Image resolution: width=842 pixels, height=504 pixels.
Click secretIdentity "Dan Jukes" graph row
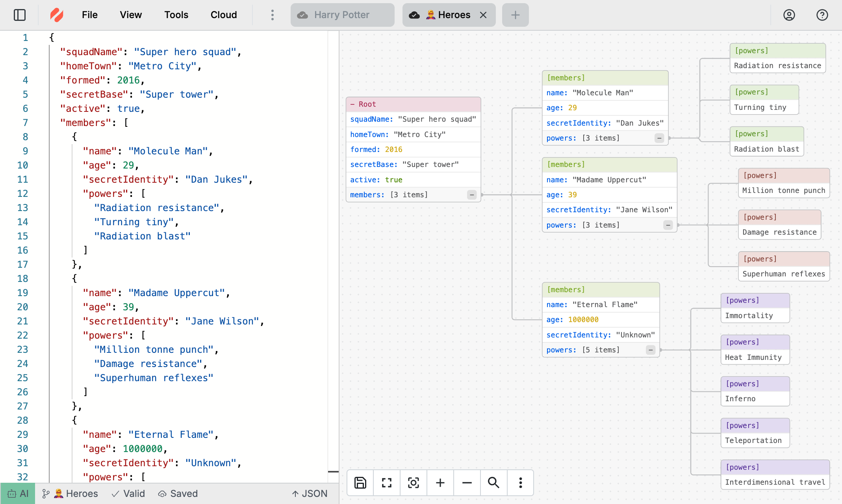(x=605, y=123)
